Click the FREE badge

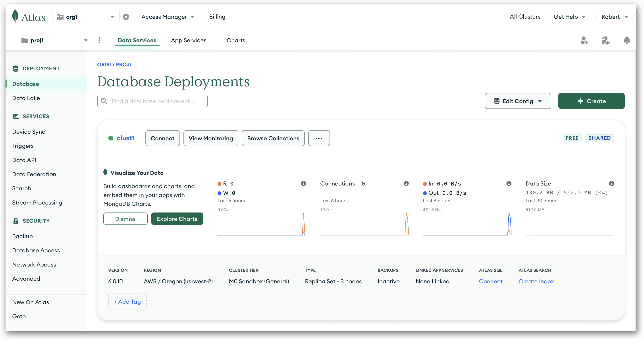(x=572, y=138)
